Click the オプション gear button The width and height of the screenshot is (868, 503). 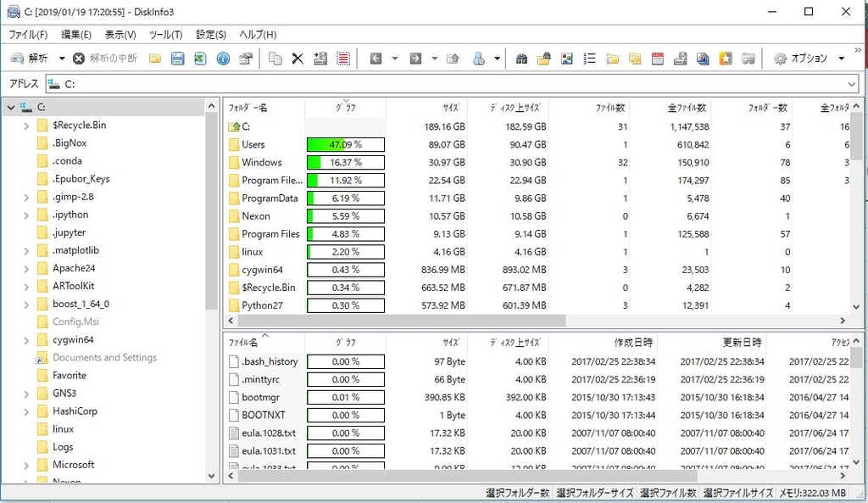[x=800, y=59]
